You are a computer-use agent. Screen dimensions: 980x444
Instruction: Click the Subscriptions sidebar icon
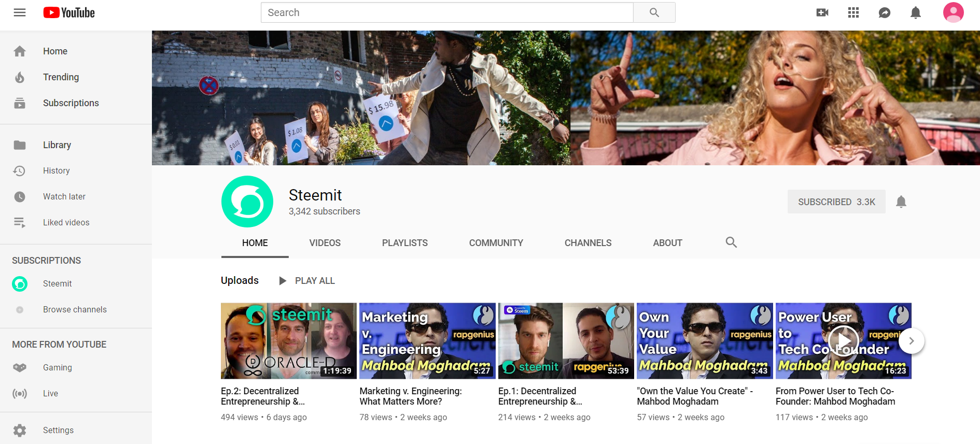[x=20, y=103]
